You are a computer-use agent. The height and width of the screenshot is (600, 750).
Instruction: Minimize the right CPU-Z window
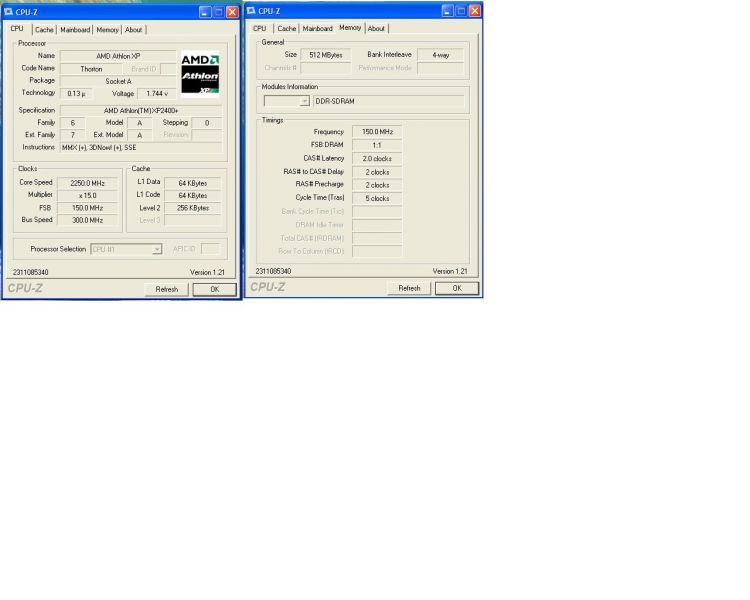coord(447,11)
